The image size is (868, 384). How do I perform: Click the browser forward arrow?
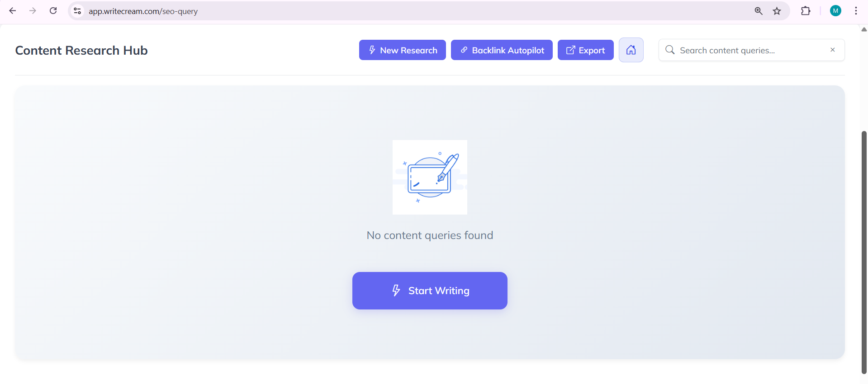coord(33,11)
